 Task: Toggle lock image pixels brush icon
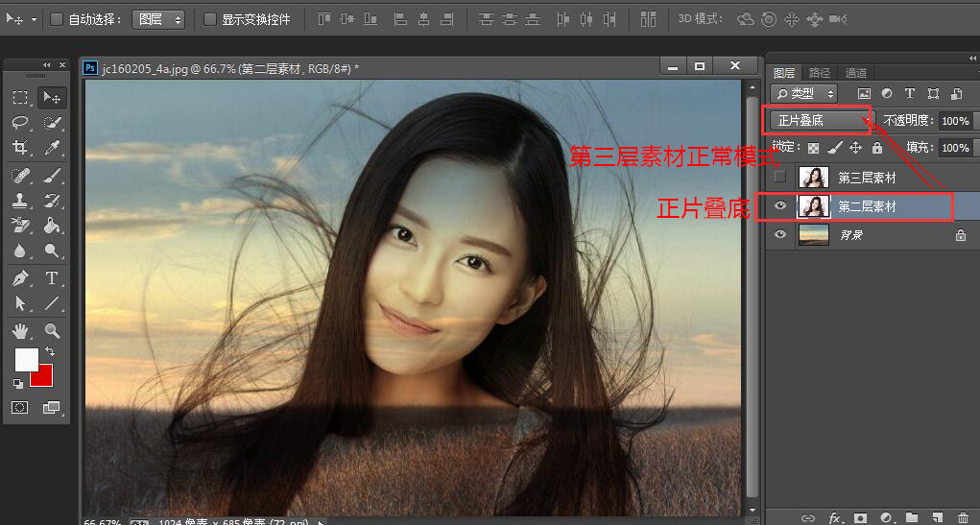[x=834, y=148]
